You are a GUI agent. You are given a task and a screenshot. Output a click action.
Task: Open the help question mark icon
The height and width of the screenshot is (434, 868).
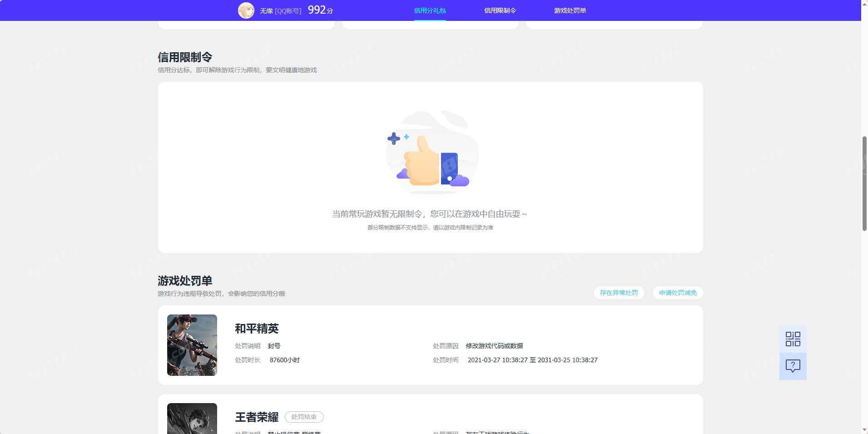tap(793, 366)
